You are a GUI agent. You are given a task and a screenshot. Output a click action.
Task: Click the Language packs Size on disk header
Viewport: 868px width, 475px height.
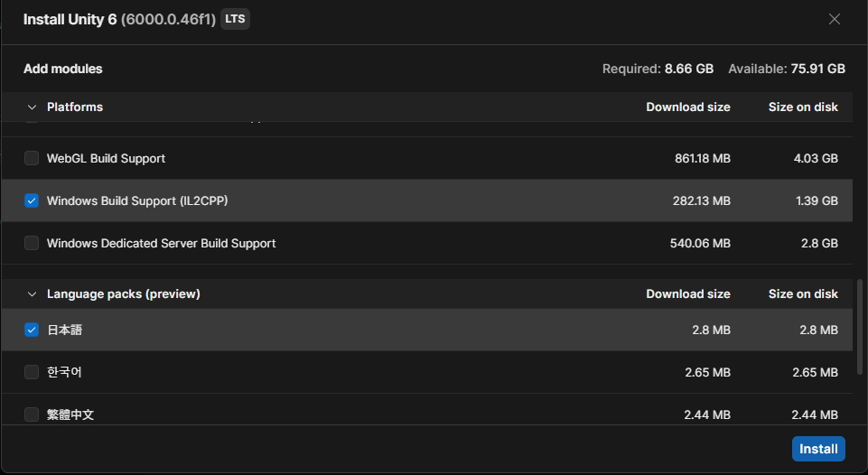803,294
